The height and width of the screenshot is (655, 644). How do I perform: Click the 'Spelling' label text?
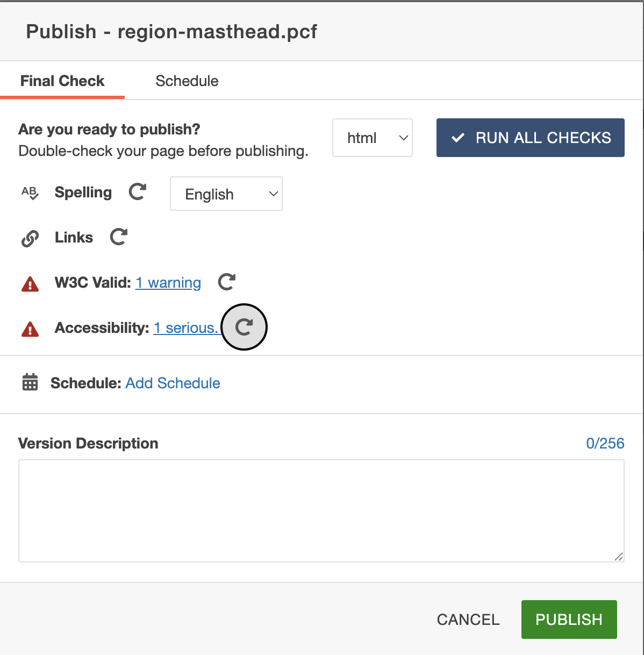tap(83, 192)
